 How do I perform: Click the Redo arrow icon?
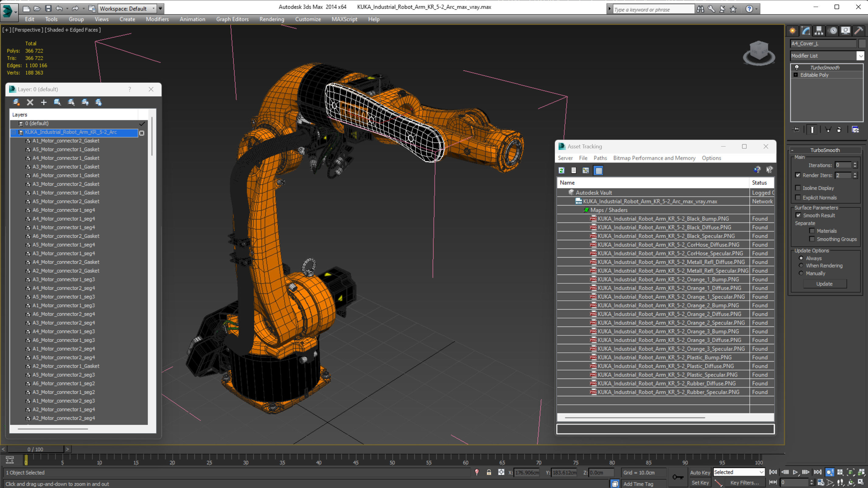pos(75,9)
